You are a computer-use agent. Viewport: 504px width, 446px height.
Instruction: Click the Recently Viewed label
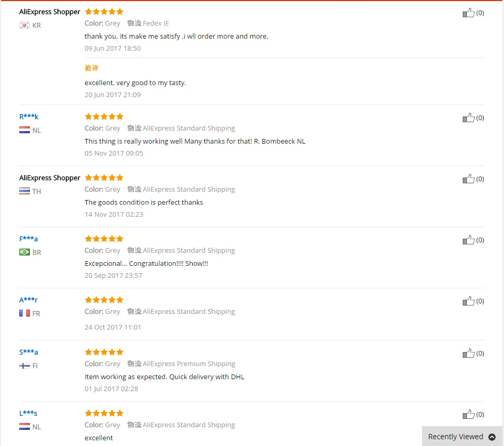tap(455, 437)
